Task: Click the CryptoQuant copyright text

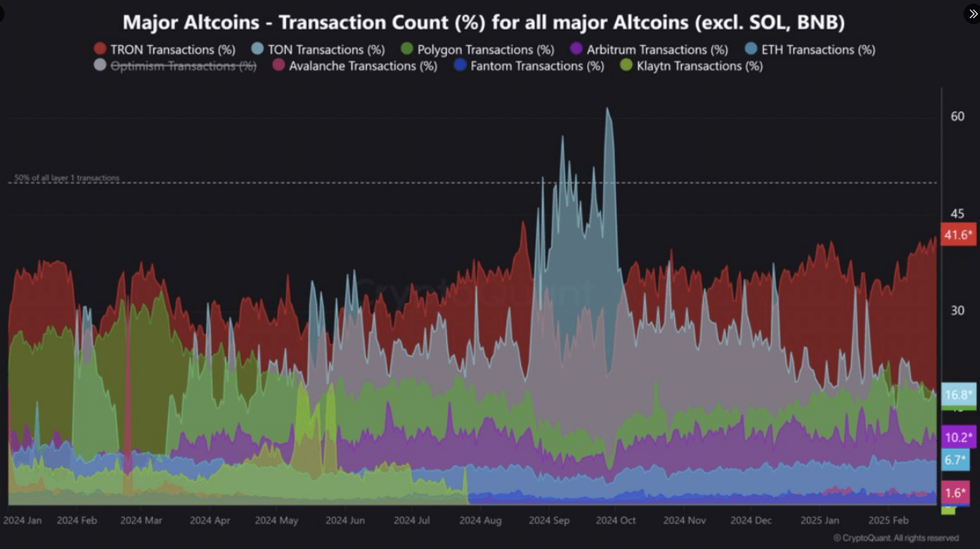Action: click(x=896, y=538)
